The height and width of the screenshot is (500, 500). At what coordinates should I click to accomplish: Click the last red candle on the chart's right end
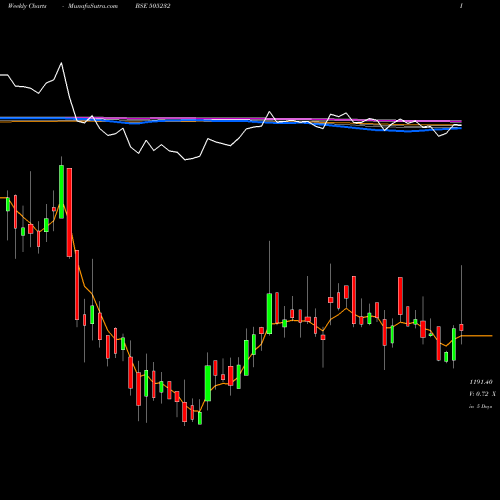(461, 327)
